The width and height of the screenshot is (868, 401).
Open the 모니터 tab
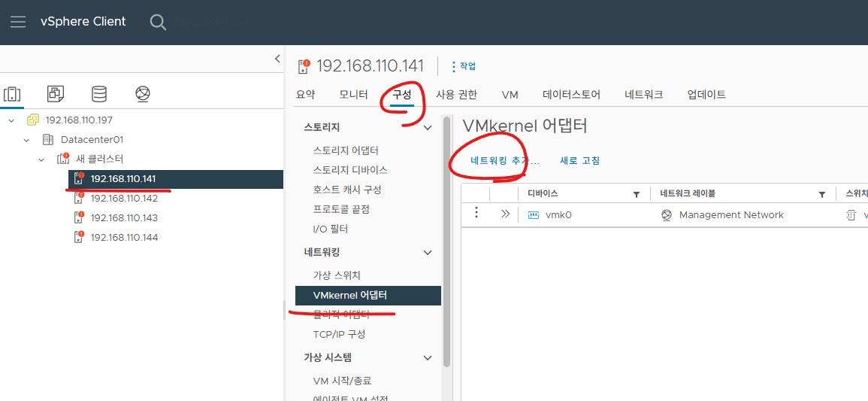point(354,95)
